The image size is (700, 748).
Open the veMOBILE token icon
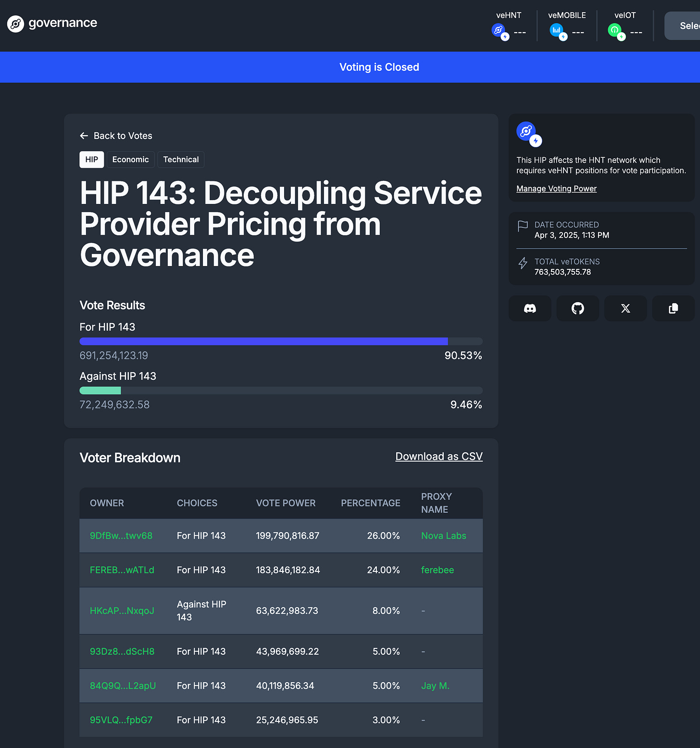(x=558, y=32)
